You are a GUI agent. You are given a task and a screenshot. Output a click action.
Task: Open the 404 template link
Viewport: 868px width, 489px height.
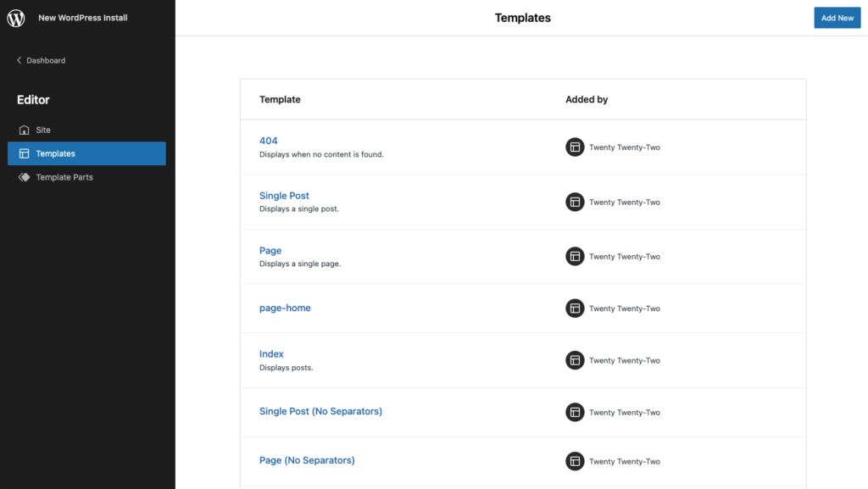click(269, 141)
